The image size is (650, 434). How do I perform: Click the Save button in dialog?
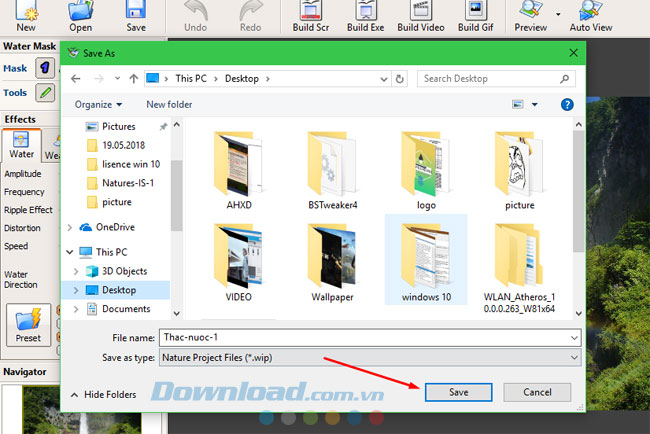pyautogui.click(x=458, y=392)
